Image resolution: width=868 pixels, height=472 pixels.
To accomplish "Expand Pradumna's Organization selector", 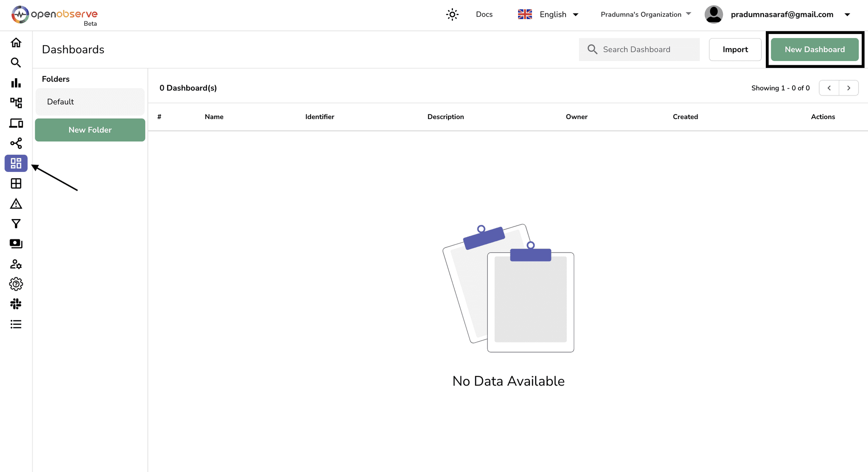I will pos(646,14).
